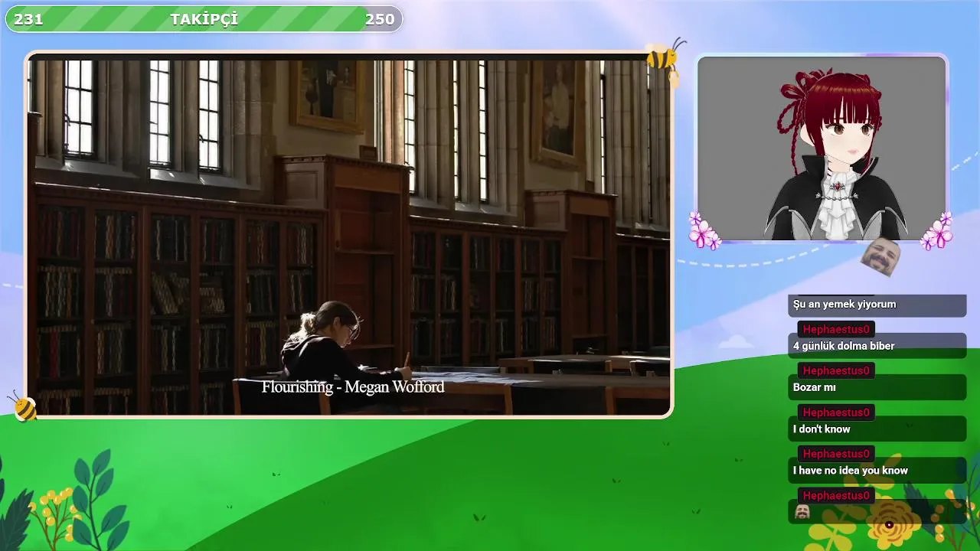Screen dimensions: 980x551
Task: Click the library video feed
Action: (x=349, y=235)
